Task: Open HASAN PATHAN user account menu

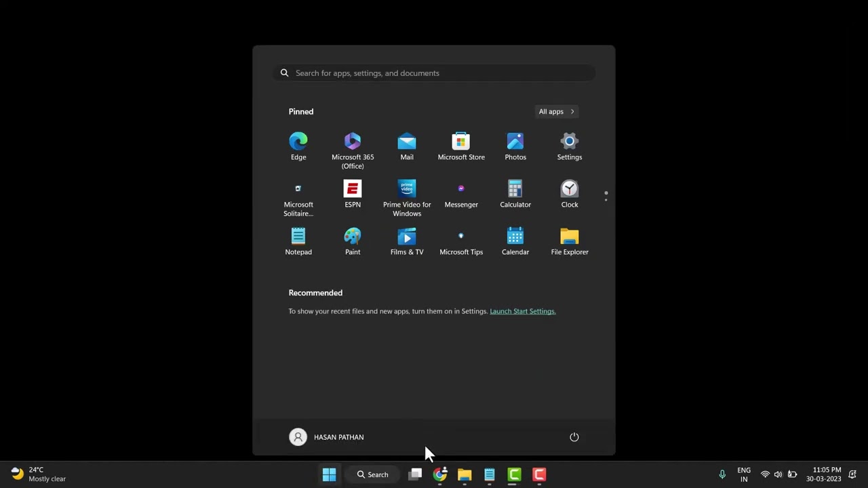Action: click(327, 437)
